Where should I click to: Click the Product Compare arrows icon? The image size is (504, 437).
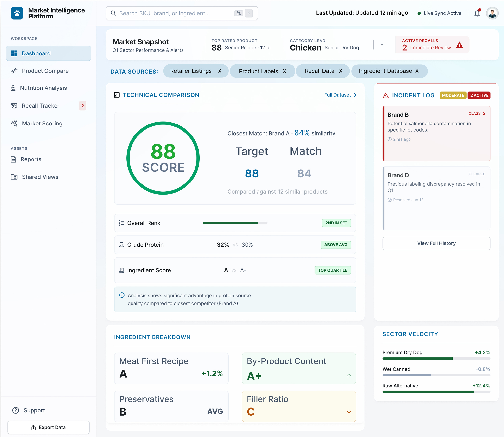(x=14, y=71)
